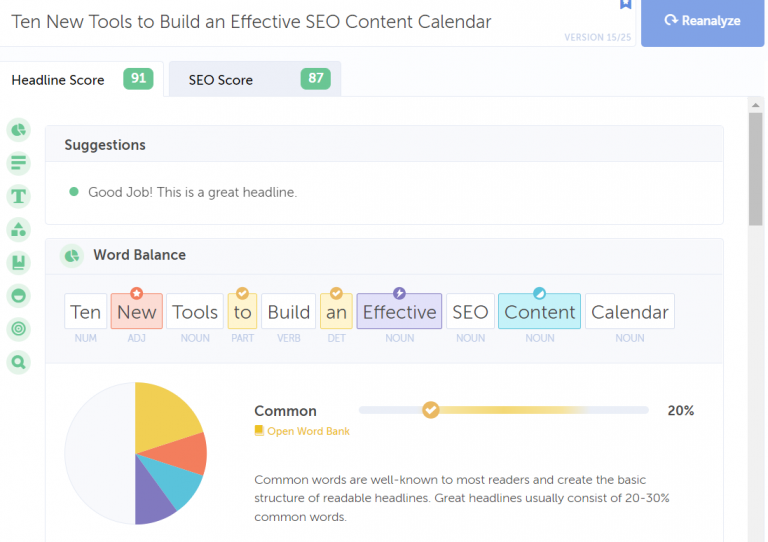Select the Headline Score tab
The height and width of the screenshot is (542, 768).
click(80, 80)
